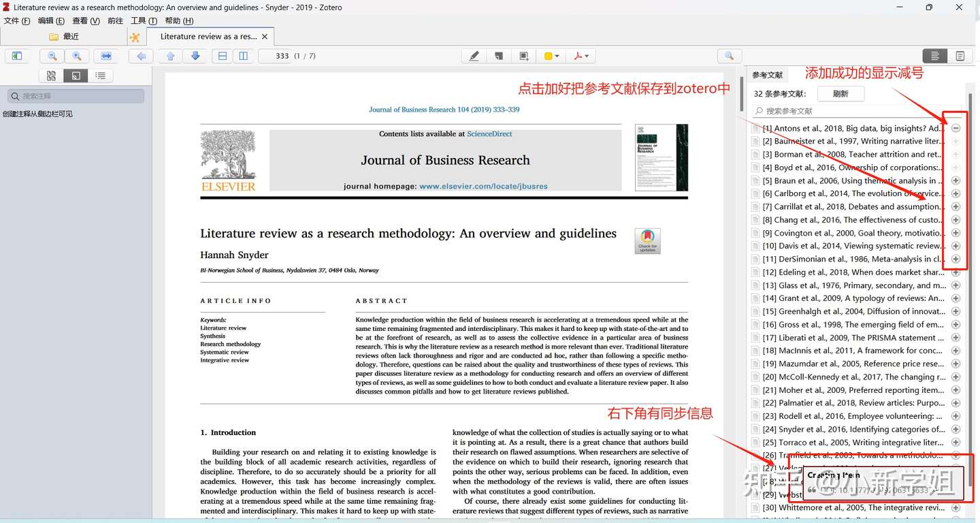Switch to the 最近 library tab
The height and width of the screenshot is (523, 980).
pos(65,37)
